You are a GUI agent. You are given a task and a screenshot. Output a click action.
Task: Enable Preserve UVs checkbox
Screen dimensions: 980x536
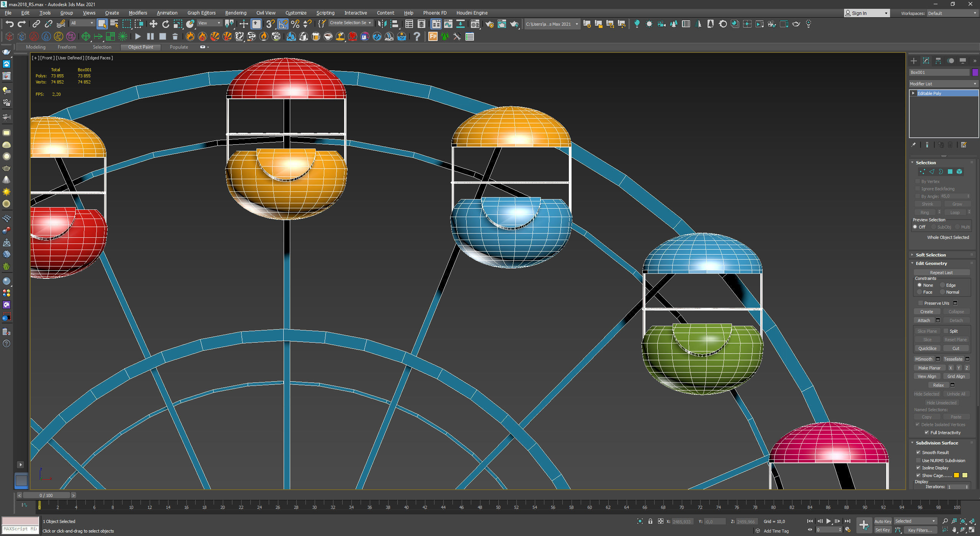pyautogui.click(x=920, y=303)
